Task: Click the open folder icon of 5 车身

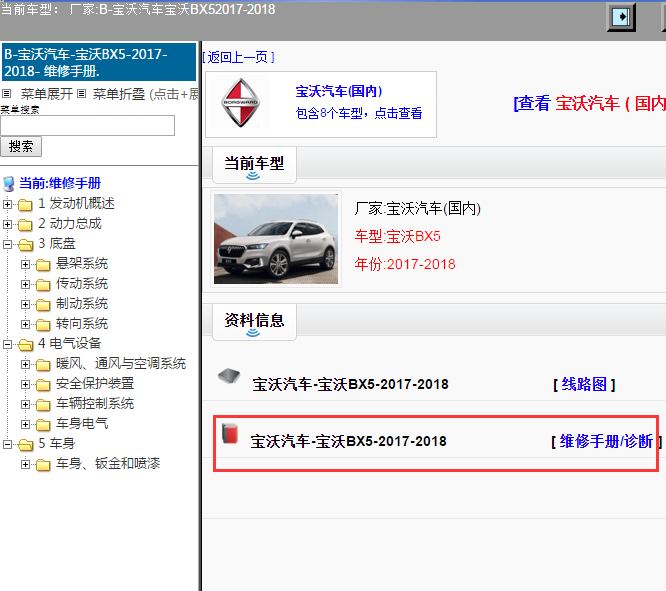Action: tap(25, 445)
